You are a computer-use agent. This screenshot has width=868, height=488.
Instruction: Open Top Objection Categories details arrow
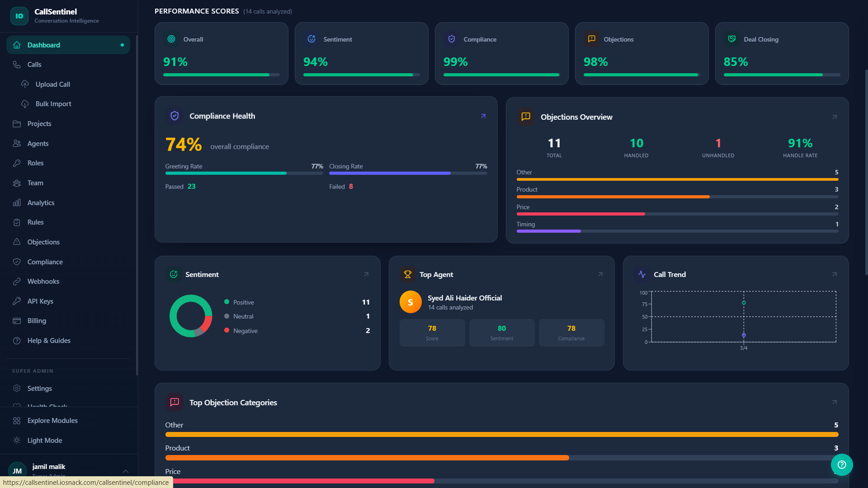pyautogui.click(x=835, y=402)
